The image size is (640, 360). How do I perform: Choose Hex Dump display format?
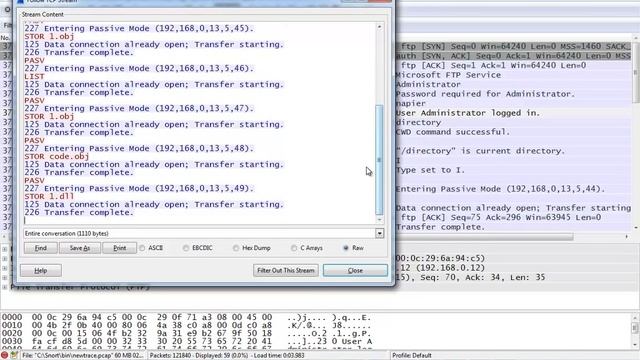pyautogui.click(x=236, y=248)
